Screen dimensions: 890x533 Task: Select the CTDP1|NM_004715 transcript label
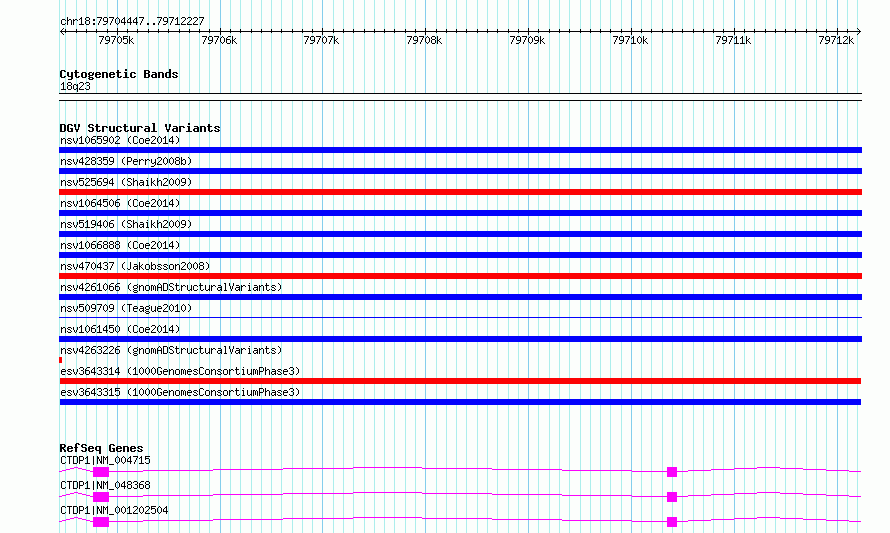tap(105, 460)
